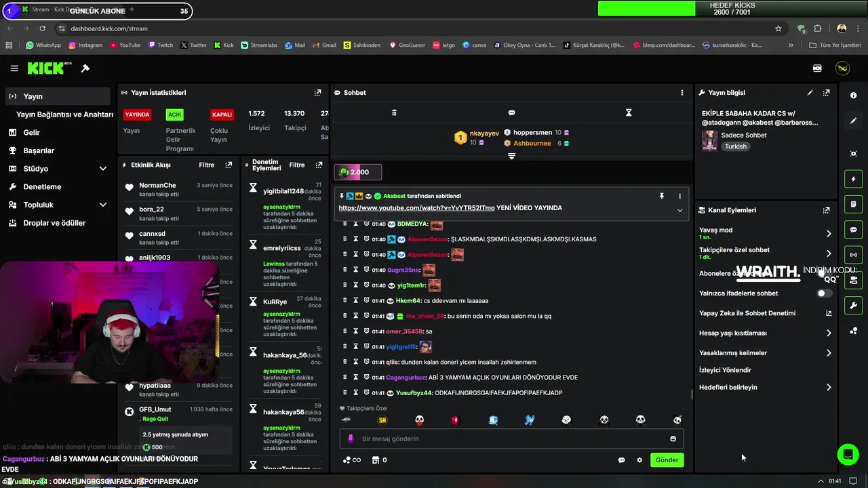The height and width of the screenshot is (488, 868).
Task: Click the hourglass icon in chat toolbar
Action: click(629, 113)
